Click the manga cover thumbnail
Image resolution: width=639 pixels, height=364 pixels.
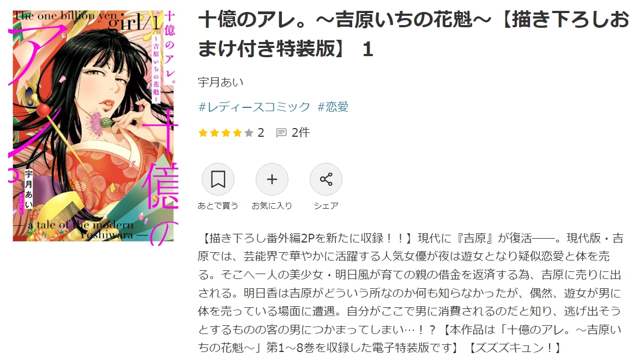tap(93, 126)
